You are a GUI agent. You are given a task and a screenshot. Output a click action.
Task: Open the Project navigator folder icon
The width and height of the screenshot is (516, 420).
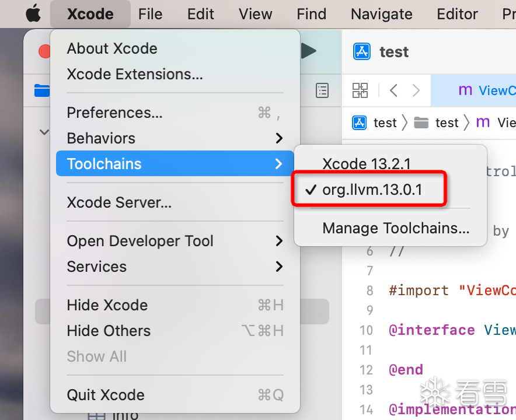click(42, 90)
